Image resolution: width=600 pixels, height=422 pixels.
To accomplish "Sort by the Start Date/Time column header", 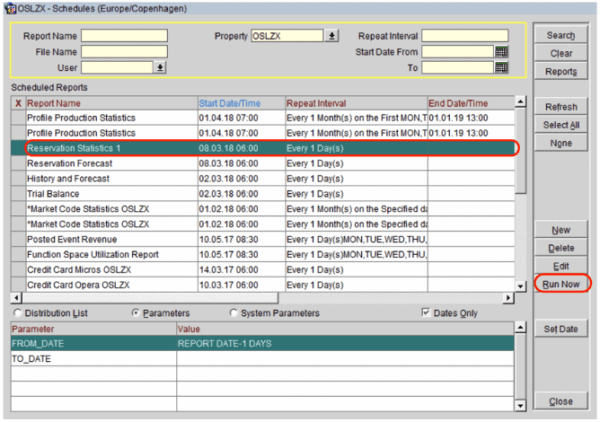I will click(x=241, y=103).
